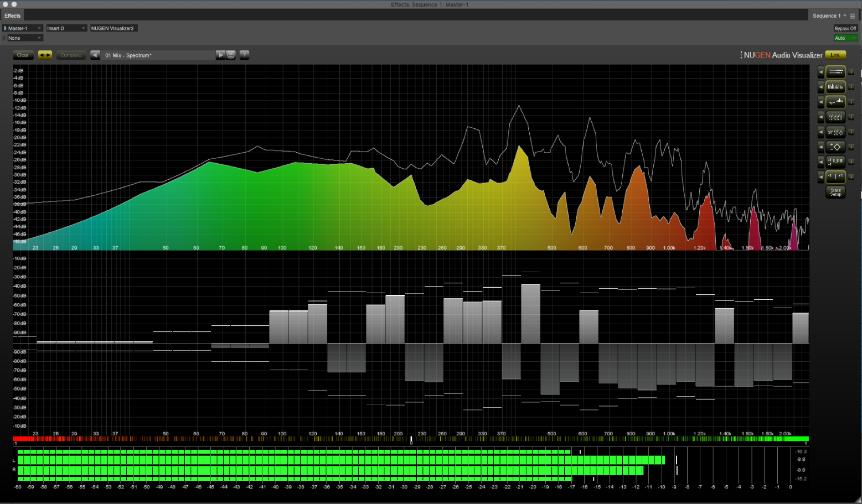Open the Auto dropdown below Bypass Off
The width and height of the screenshot is (862, 504).
(x=845, y=38)
